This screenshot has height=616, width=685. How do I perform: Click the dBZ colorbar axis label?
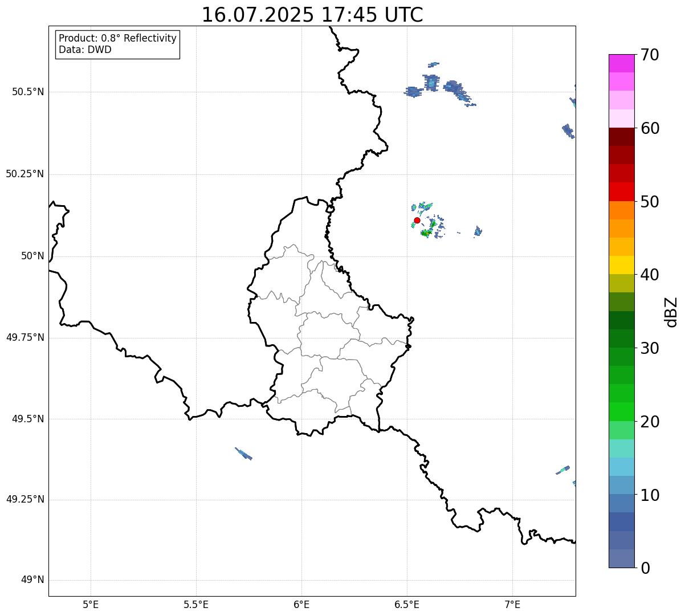[x=671, y=312]
